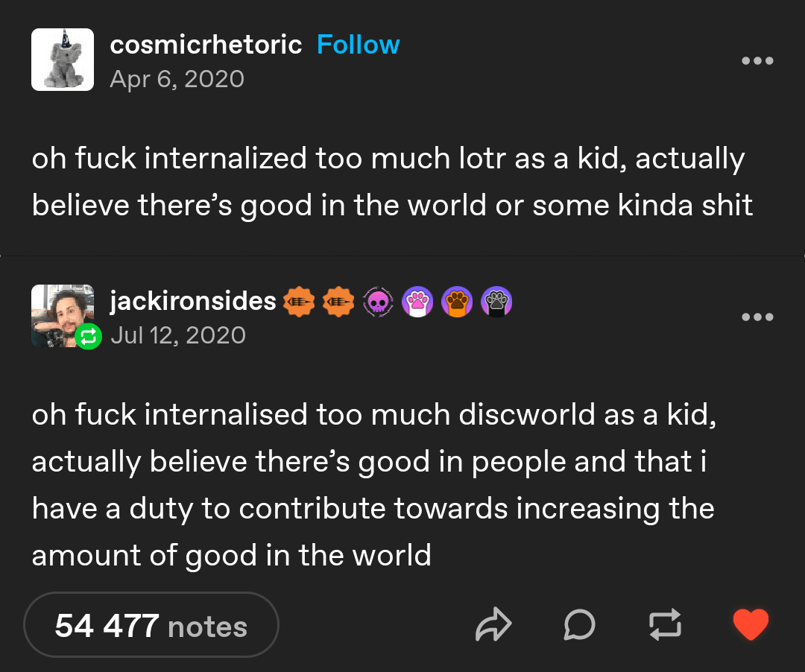The height and width of the screenshot is (672, 805).
Task: Click the second orange badge next to jackironsides
Action: [338, 302]
